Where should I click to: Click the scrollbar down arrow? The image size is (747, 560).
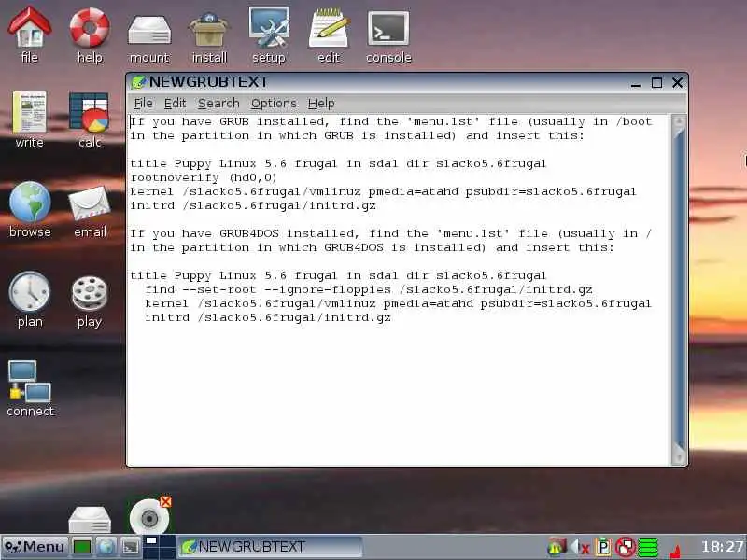click(679, 457)
